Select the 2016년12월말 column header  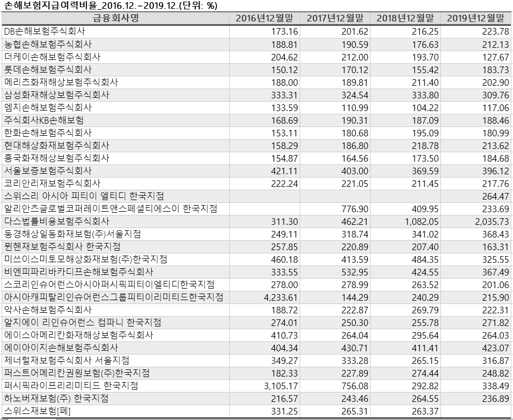pos(264,18)
